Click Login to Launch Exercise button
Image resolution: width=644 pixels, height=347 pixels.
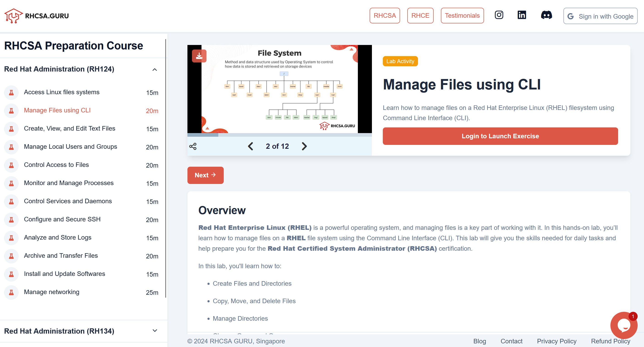pos(500,136)
